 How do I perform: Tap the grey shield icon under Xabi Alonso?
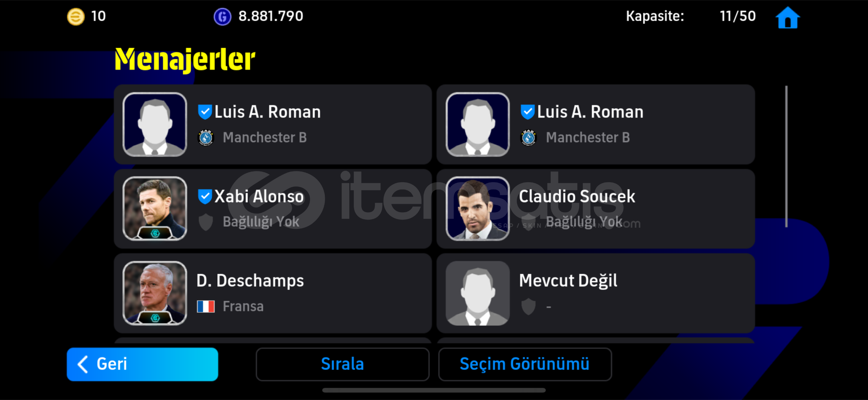coord(206,222)
